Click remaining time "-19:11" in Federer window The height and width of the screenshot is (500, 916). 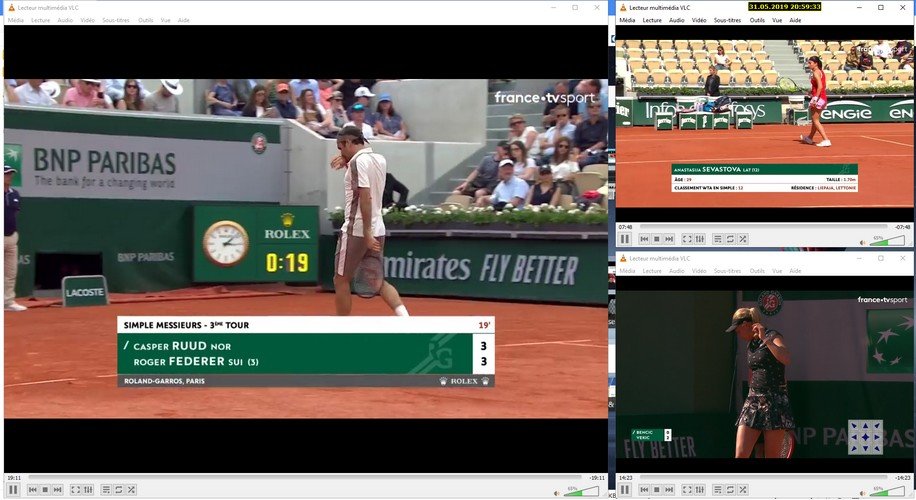point(597,478)
